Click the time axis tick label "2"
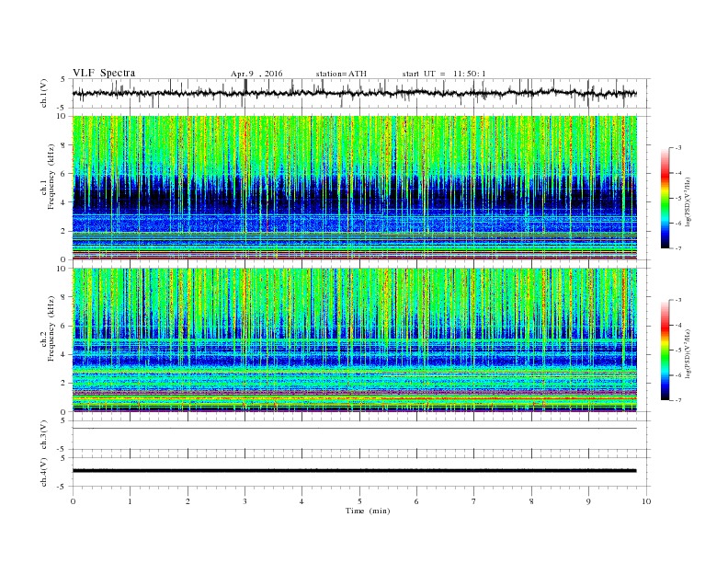 tap(188, 501)
